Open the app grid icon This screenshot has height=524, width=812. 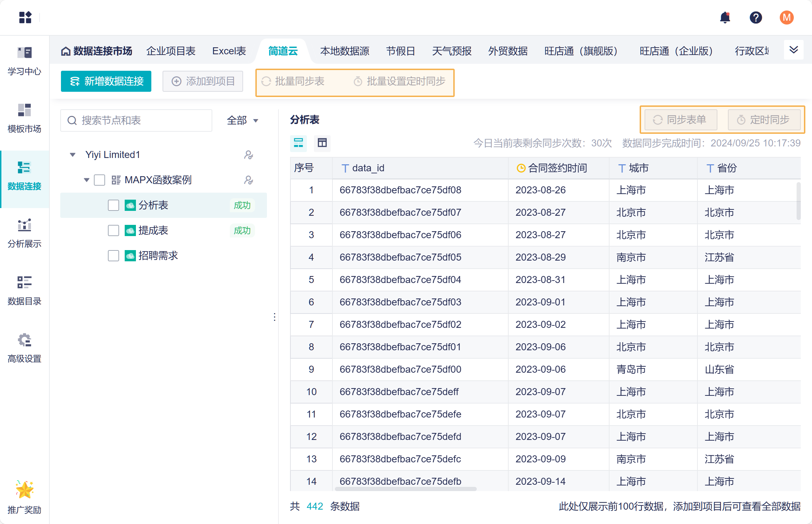[25, 18]
